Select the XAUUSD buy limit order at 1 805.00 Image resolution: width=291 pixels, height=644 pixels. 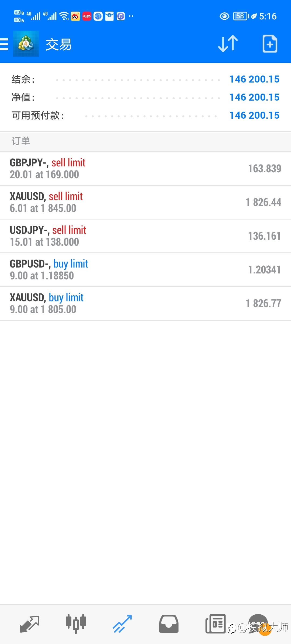[x=145, y=303]
